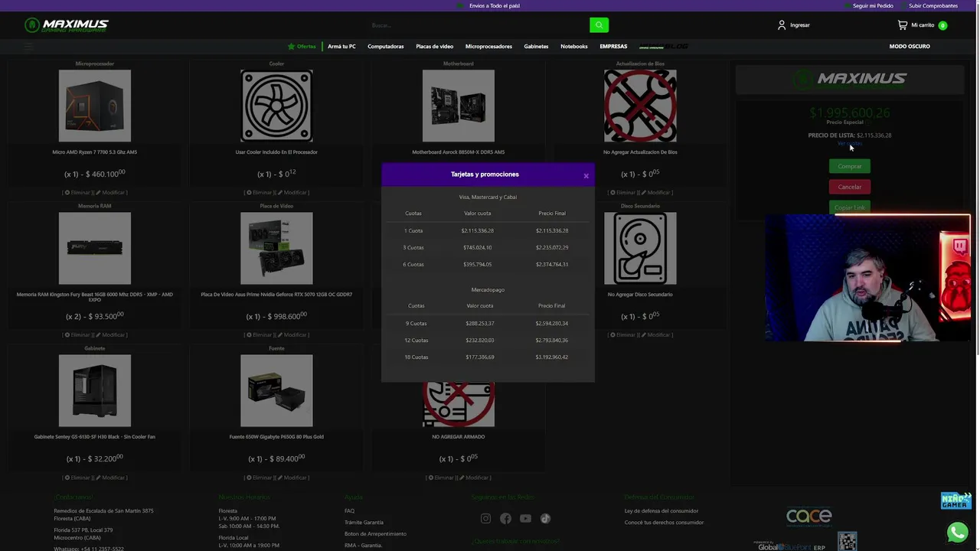Screen dimensions: 980x551
Task: Select the No Agregar Disco Secundario image
Action: click(x=640, y=248)
